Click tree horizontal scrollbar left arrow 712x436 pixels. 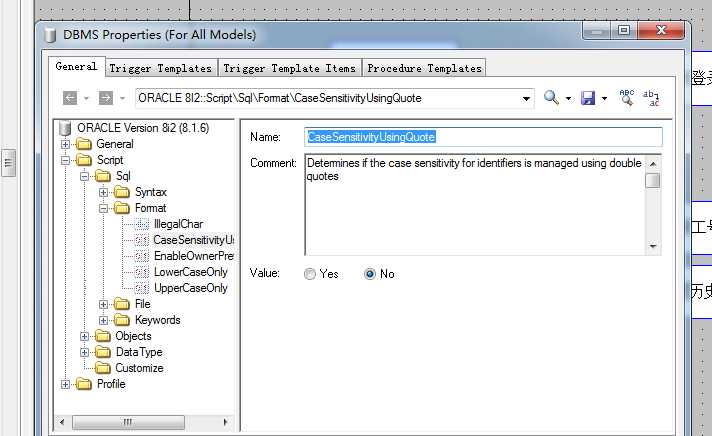tap(62, 422)
